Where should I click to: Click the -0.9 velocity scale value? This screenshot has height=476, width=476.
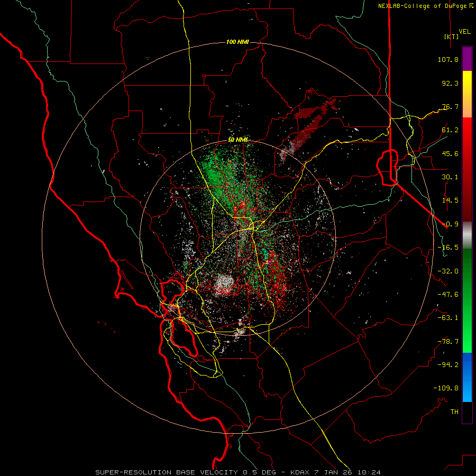pos(450,224)
